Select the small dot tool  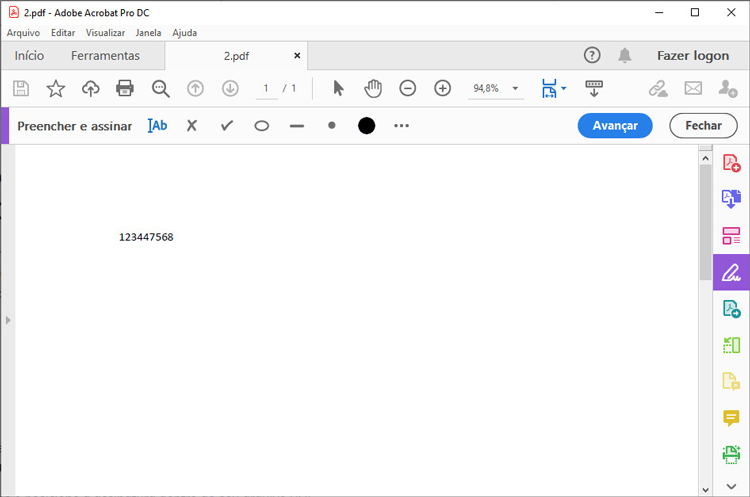(331, 125)
